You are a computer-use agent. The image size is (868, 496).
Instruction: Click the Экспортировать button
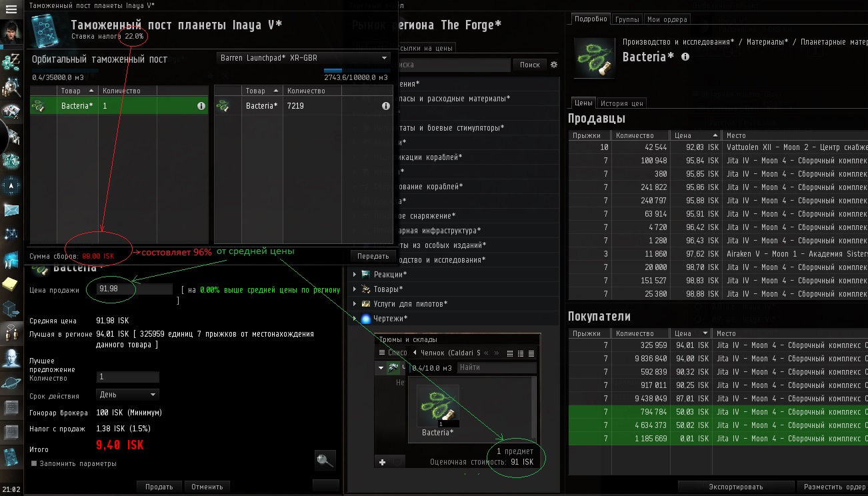point(736,487)
